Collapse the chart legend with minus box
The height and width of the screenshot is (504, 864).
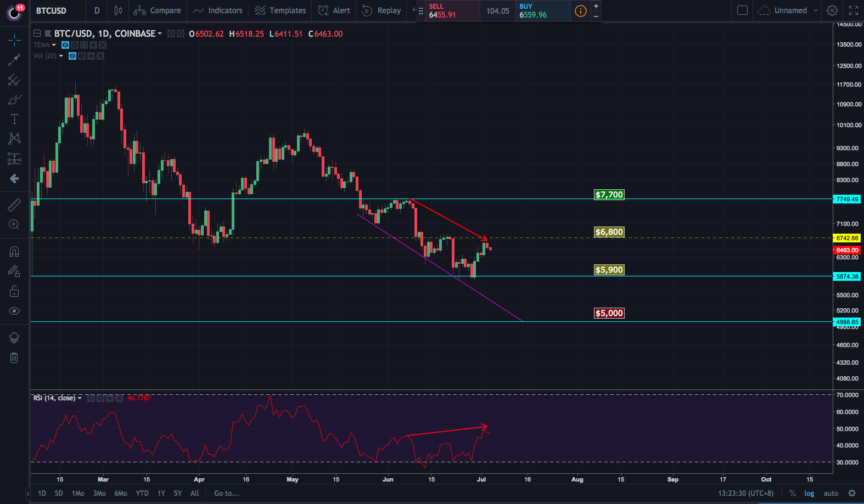tap(37, 33)
